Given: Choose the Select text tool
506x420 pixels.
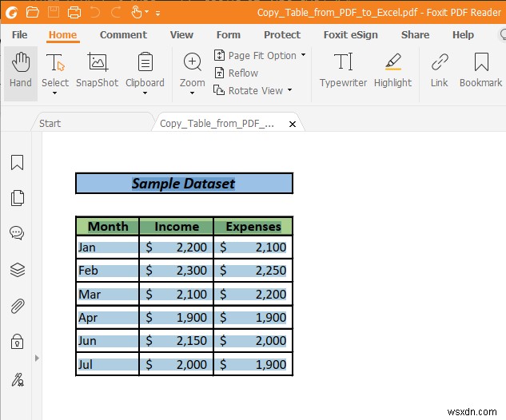Looking at the screenshot, I should 55,69.
